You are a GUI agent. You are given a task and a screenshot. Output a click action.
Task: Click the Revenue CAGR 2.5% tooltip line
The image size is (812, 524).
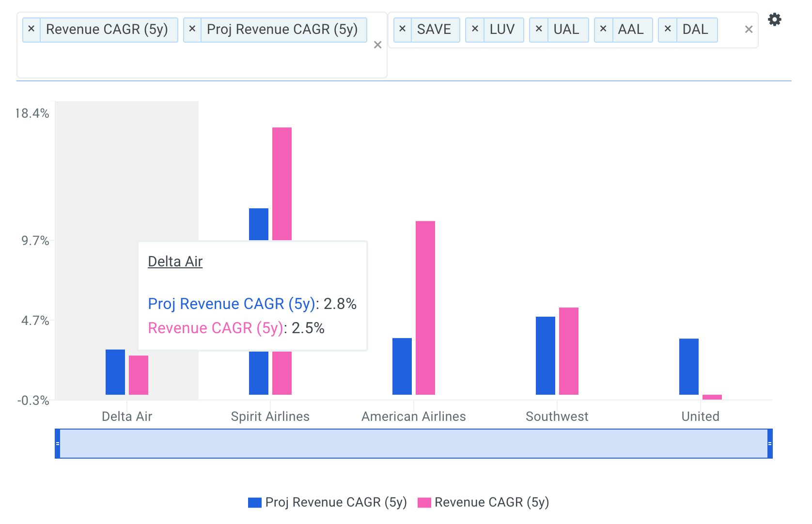[236, 328]
